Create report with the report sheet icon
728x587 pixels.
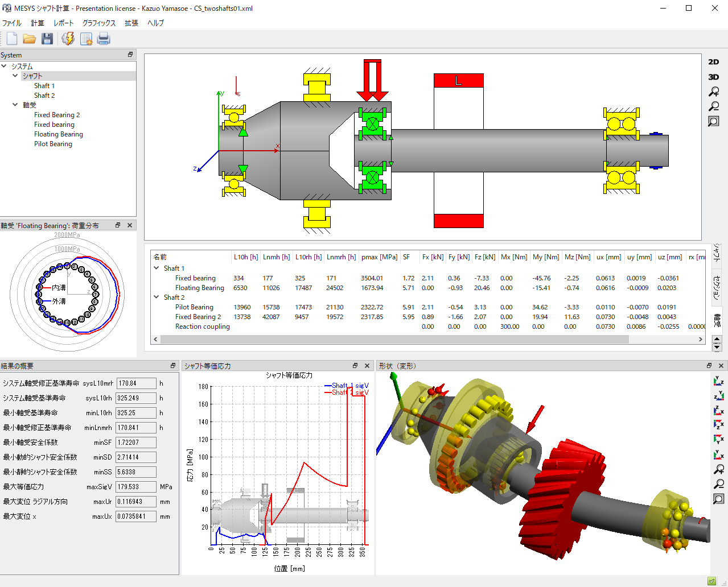point(86,39)
